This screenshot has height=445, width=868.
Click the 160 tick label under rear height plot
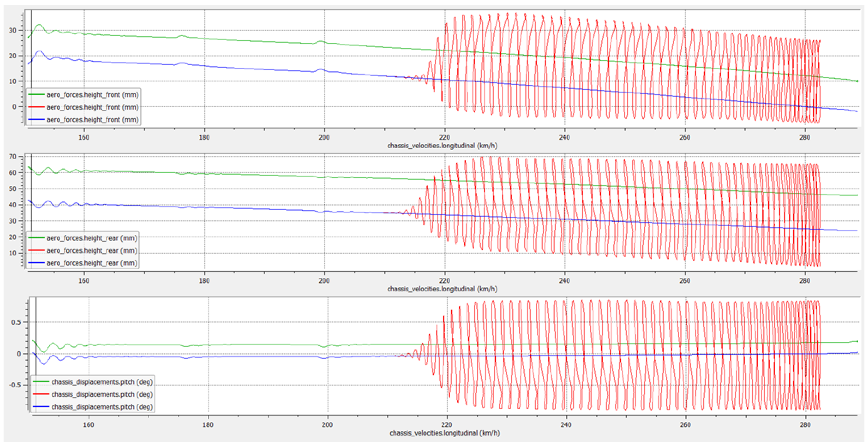[x=84, y=281]
